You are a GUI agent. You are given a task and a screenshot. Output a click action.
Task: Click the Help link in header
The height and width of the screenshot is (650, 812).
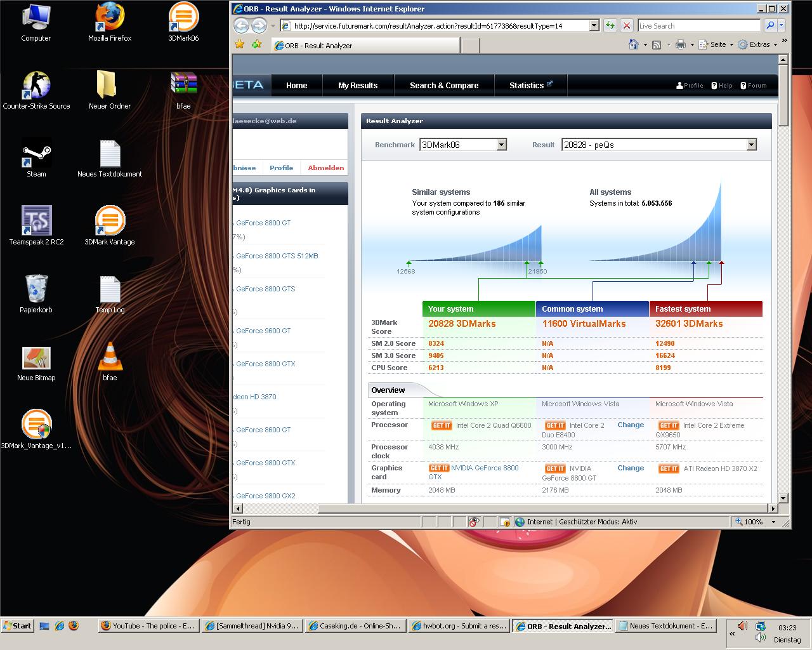[x=722, y=85]
